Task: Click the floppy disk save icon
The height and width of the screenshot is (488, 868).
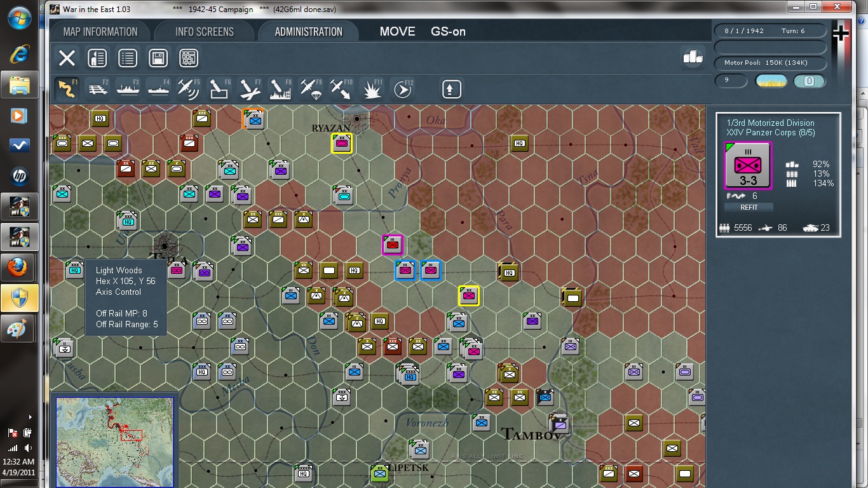Action: [158, 58]
